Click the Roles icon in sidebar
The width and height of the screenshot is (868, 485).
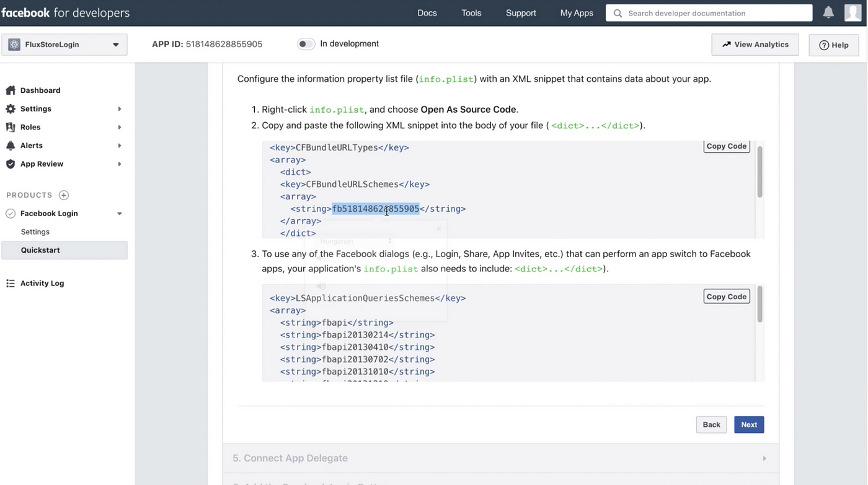click(x=11, y=127)
